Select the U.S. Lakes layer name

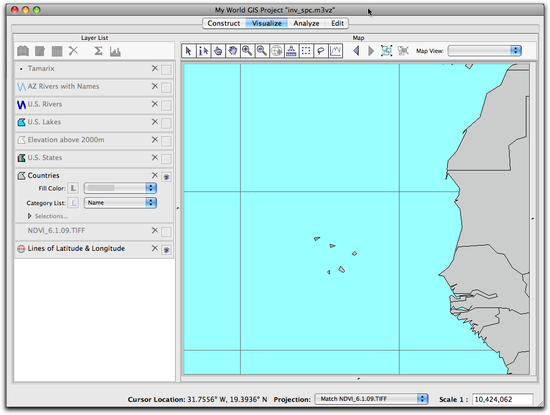(44, 122)
